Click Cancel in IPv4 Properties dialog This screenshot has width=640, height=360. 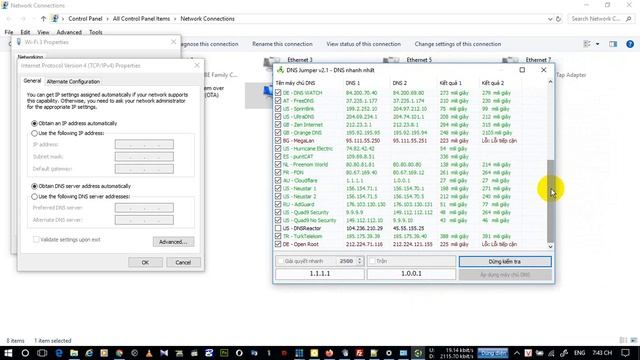(183, 262)
